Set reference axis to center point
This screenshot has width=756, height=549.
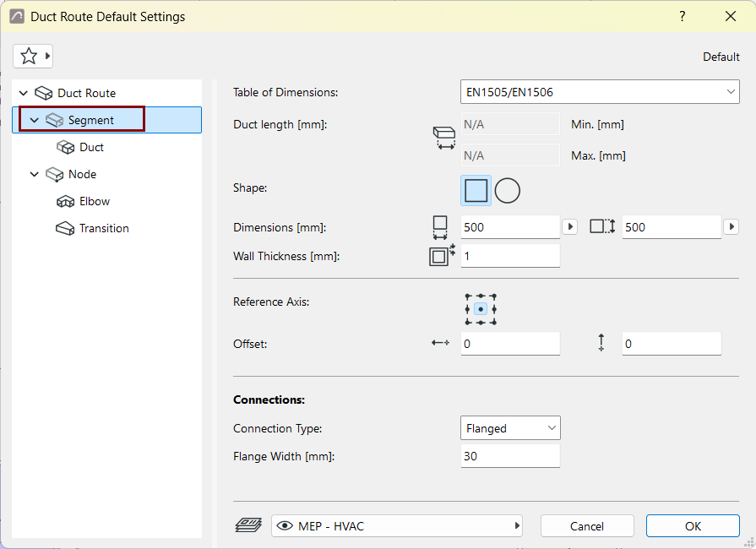coord(481,309)
